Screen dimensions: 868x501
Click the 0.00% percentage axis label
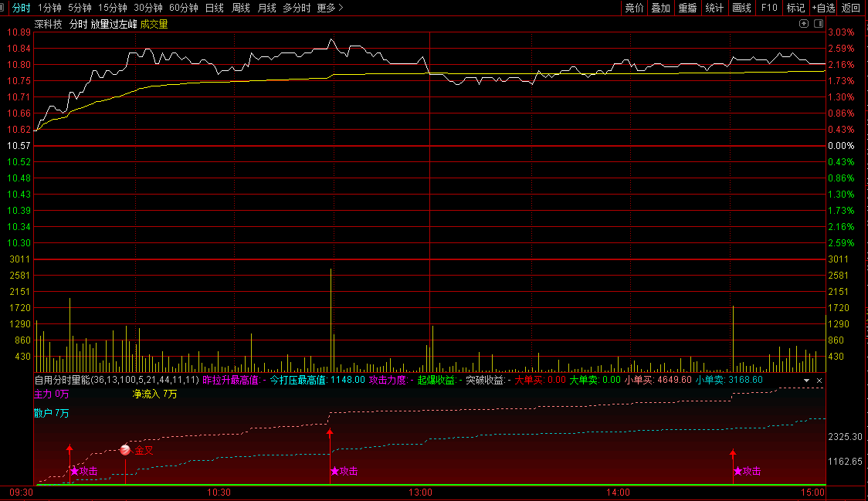pyautogui.click(x=842, y=146)
